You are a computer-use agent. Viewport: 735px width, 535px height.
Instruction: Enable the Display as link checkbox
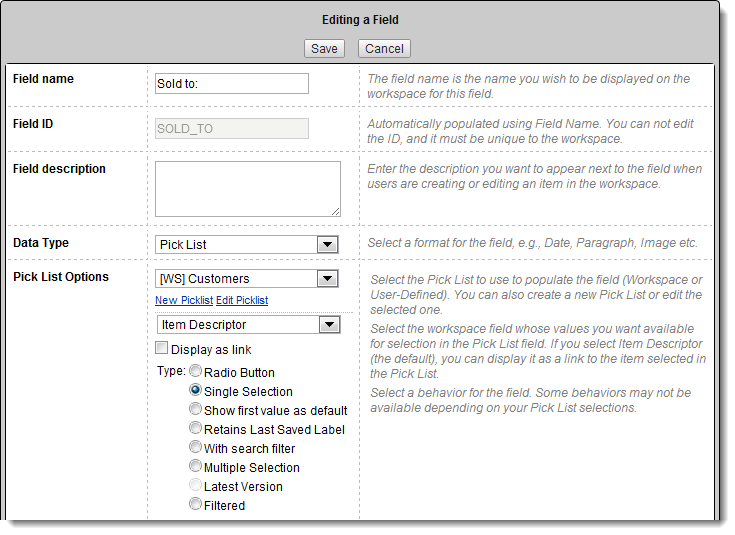[x=161, y=348]
